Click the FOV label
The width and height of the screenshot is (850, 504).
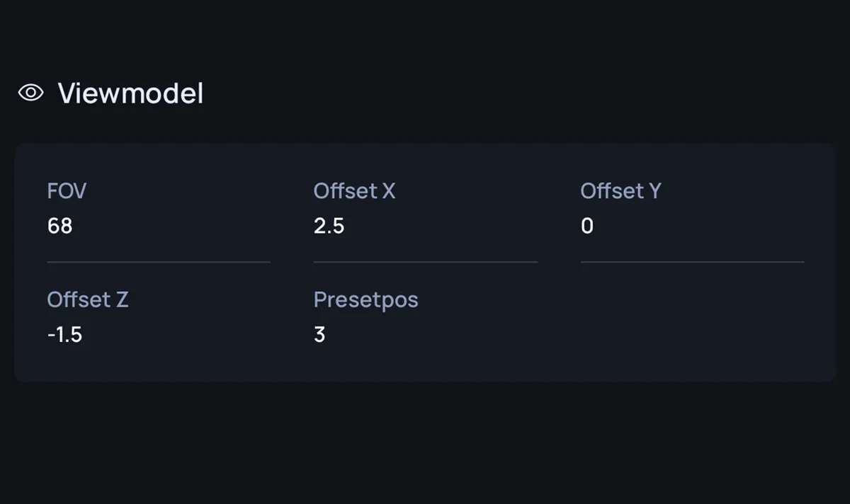point(67,191)
